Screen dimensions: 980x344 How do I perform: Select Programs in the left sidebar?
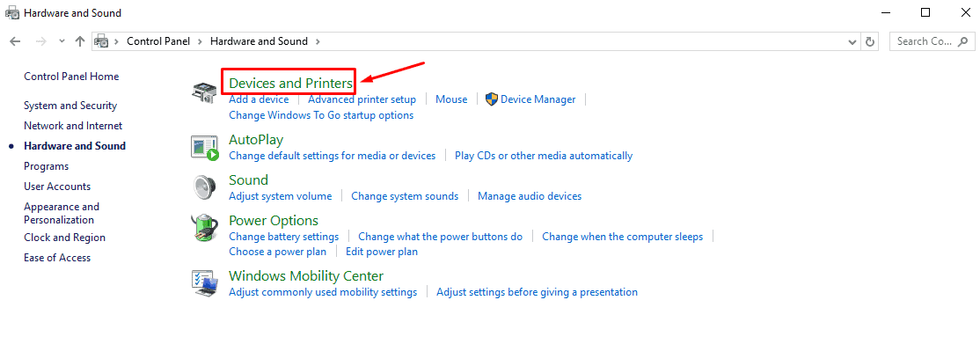click(47, 166)
